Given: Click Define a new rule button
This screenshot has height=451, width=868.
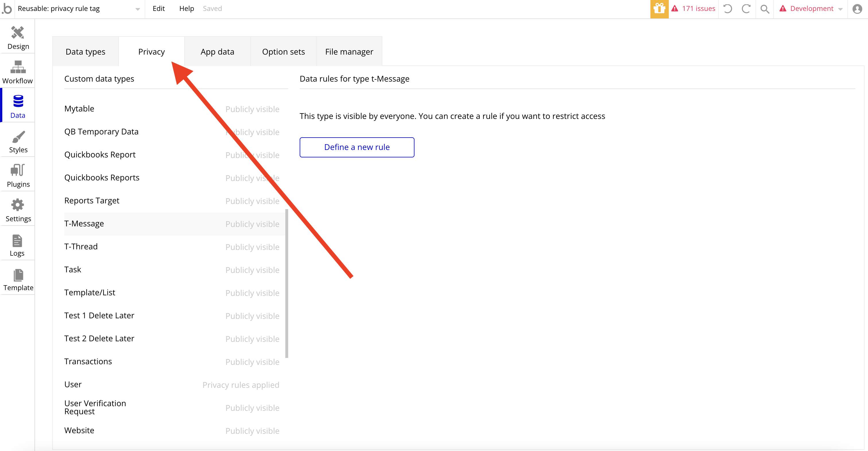Looking at the screenshot, I should click(356, 147).
